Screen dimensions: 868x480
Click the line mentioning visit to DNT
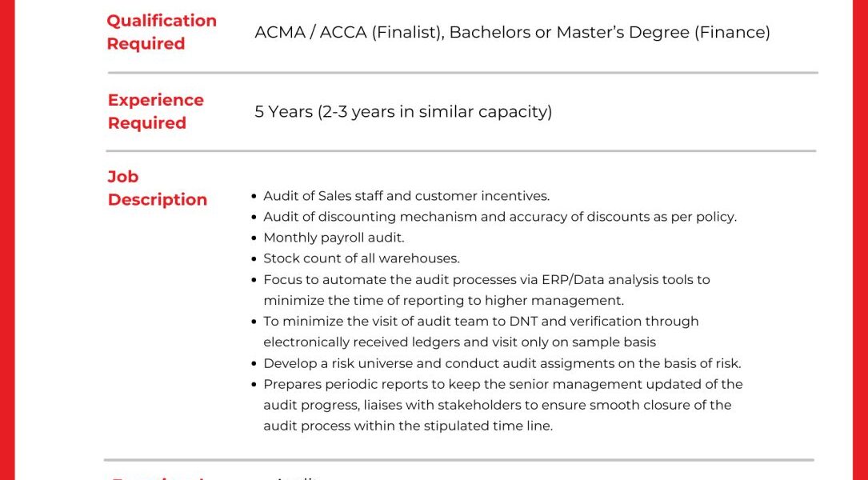point(481,321)
